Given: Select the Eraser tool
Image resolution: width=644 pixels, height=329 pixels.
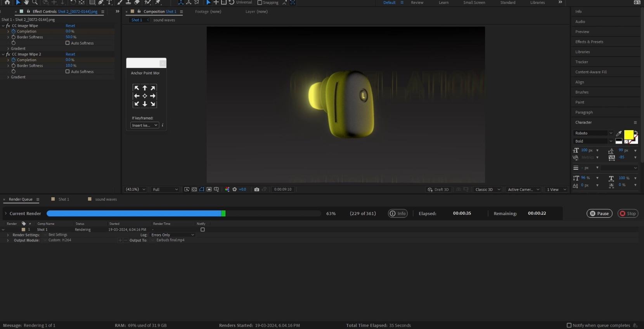Looking at the screenshot, I should click(137, 2).
